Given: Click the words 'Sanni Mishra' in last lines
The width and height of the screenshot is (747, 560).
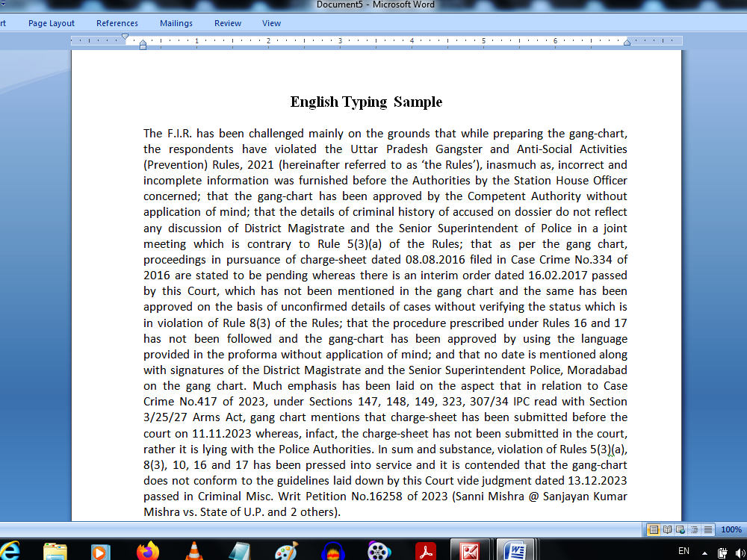Looking at the screenshot, I should point(490,497).
